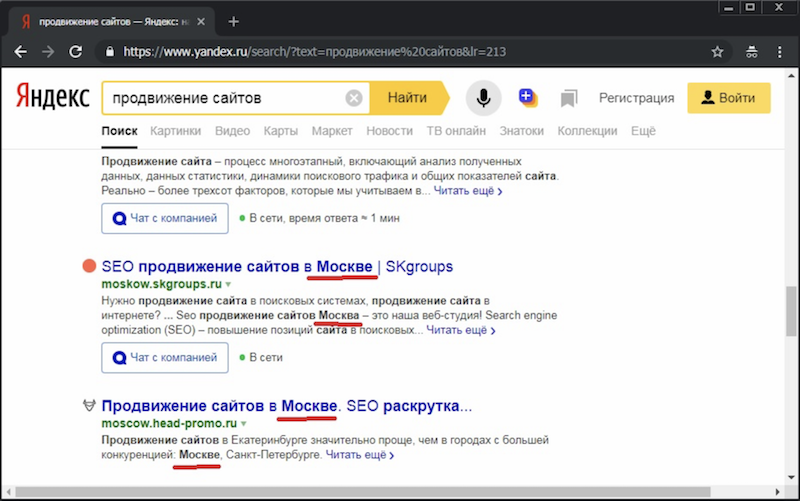
Task: Open the Регистрация link
Action: [636, 98]
